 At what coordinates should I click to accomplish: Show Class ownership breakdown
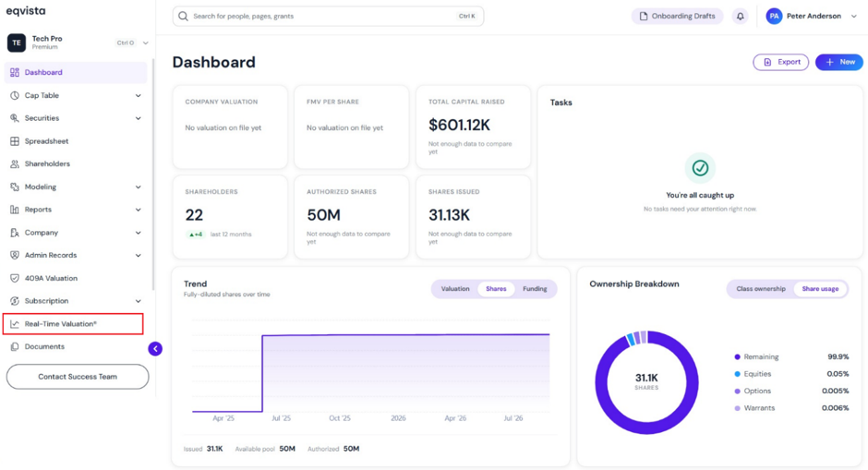[x=761, y=289]
